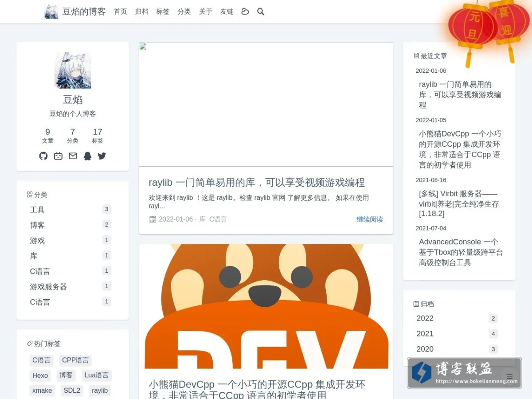532x399 pixels.
Task: Open the hamburger menu button at bottom right
Action: [509, 376]
